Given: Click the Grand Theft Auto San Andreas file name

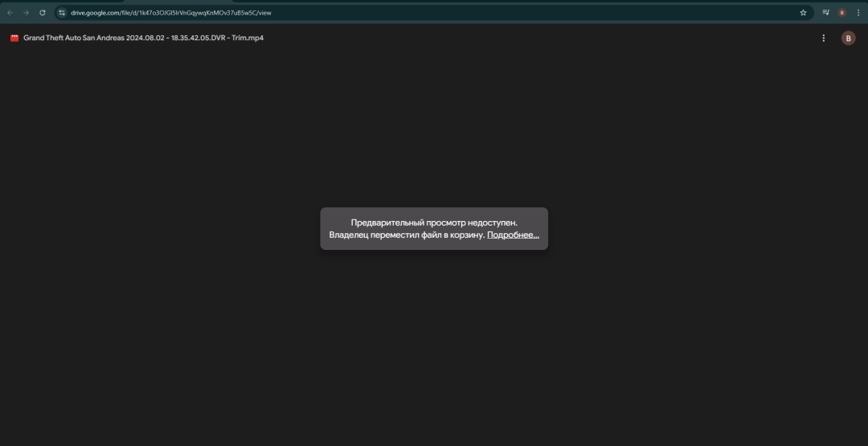Looking at the screenshot, I should [x=143, y=39].
